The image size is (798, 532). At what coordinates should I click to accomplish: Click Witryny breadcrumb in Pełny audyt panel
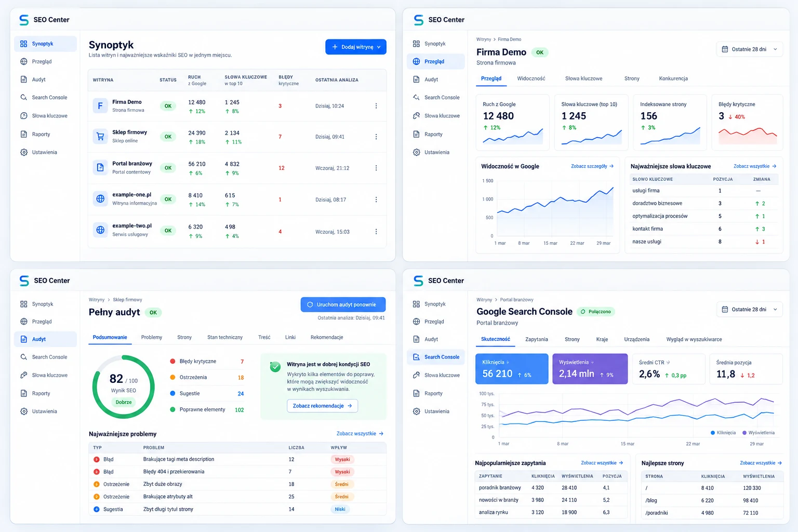coord(97,300)
